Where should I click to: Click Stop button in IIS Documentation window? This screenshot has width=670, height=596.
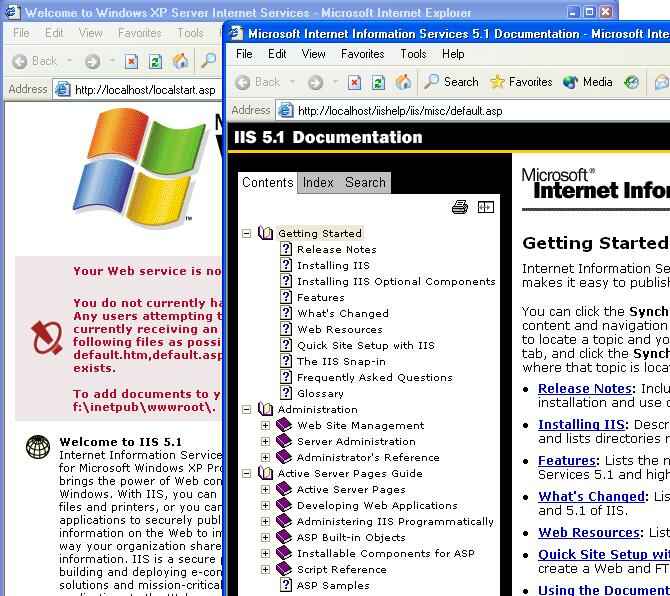tap(354, 82)
